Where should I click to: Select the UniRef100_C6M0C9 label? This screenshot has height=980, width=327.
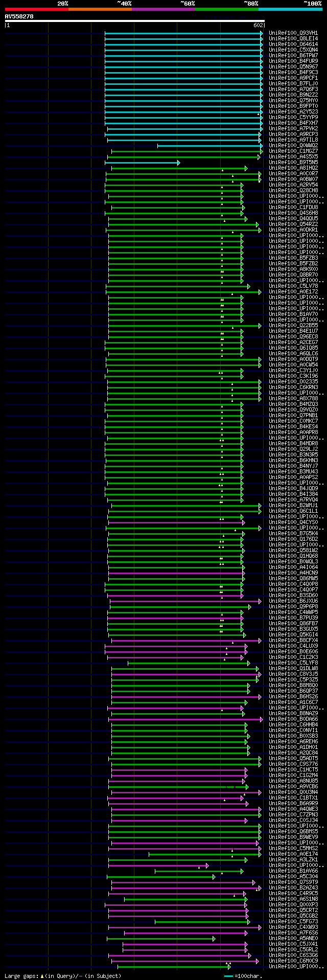[293, 961]
